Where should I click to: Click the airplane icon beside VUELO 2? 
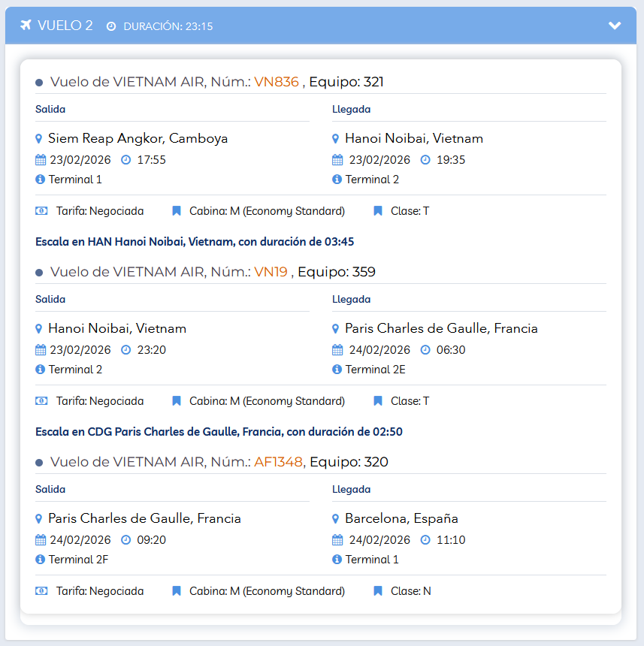[x=26, y=26]
